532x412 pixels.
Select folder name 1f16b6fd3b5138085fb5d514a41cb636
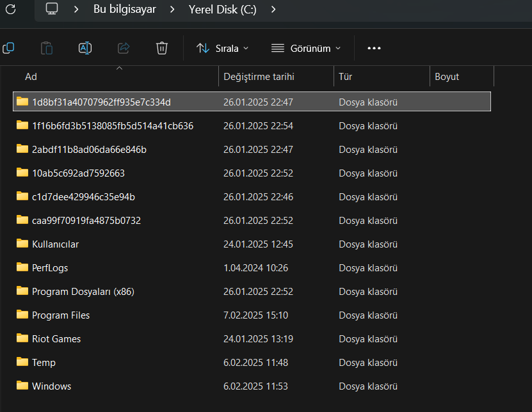coord(113,126)
